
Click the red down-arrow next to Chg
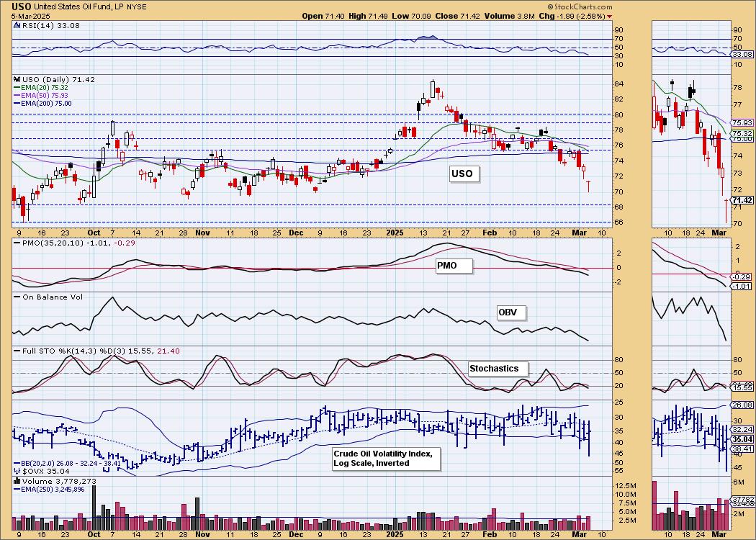click(610, 17)
